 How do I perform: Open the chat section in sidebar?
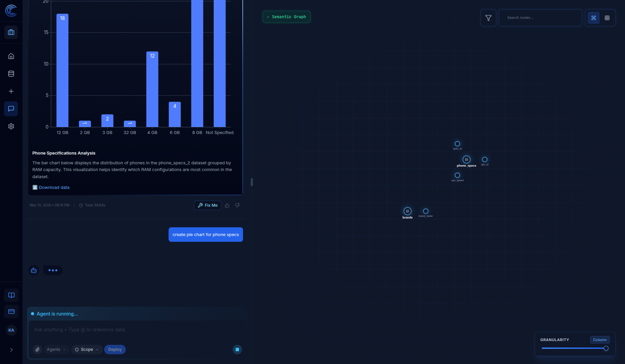coord(11,109)
